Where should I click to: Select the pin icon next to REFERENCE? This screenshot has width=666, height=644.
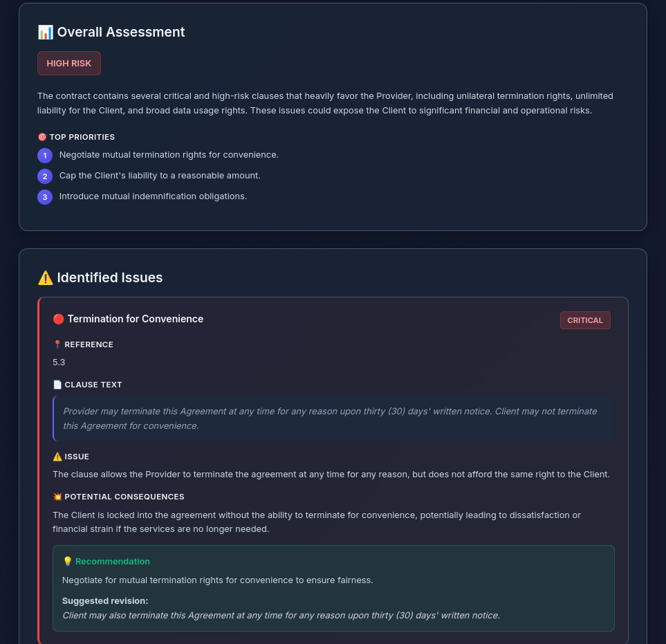click(x=57, y=344)
